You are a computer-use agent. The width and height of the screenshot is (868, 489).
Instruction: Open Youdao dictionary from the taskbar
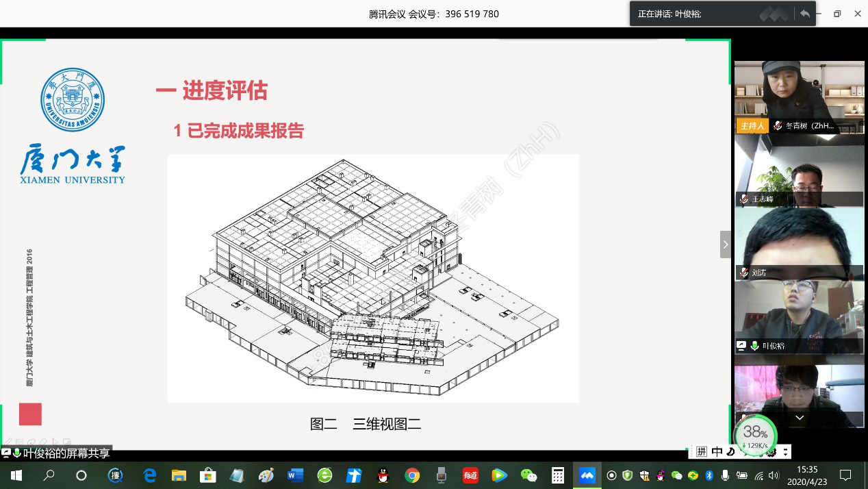[470, 475]
